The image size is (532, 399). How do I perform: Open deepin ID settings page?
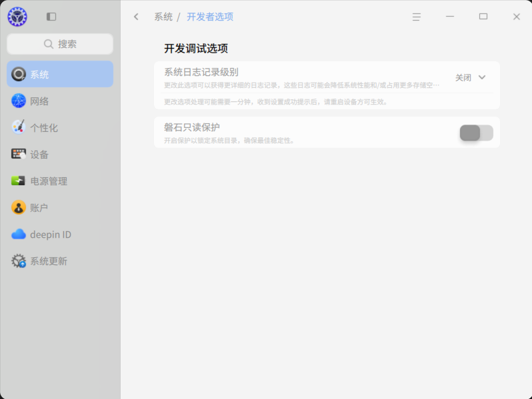[x=60, y=234]
